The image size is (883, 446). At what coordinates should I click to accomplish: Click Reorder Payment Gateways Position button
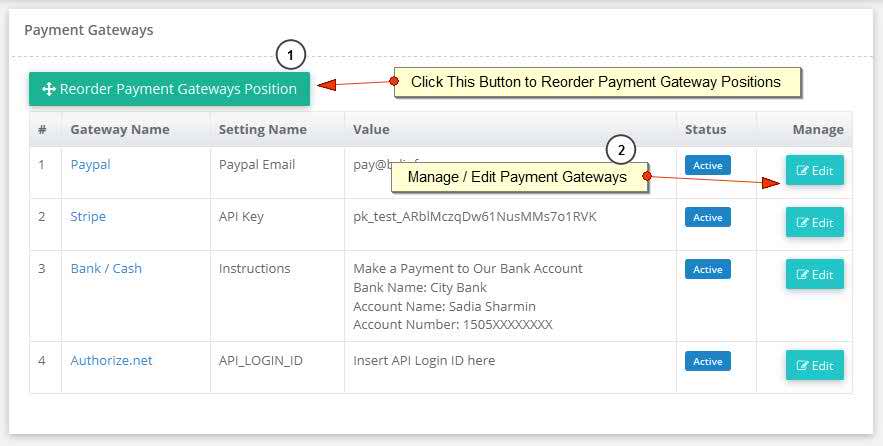(x=169, y=88)
